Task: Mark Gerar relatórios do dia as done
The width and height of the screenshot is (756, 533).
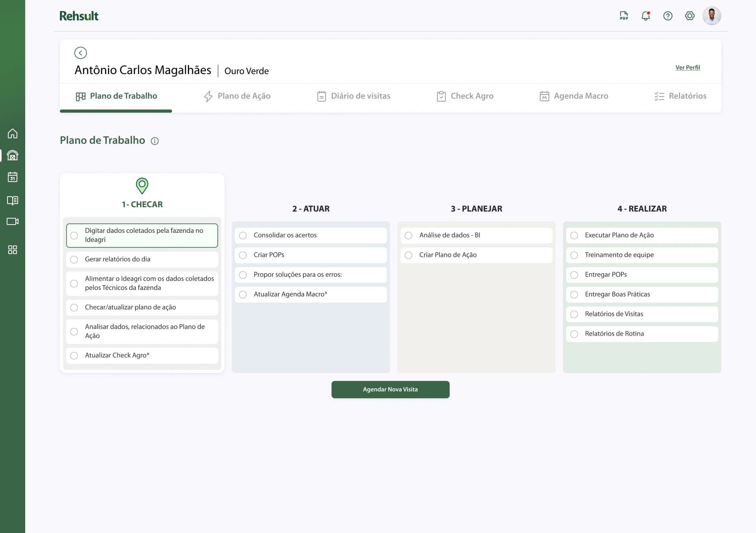Action: tap(74, 260)
